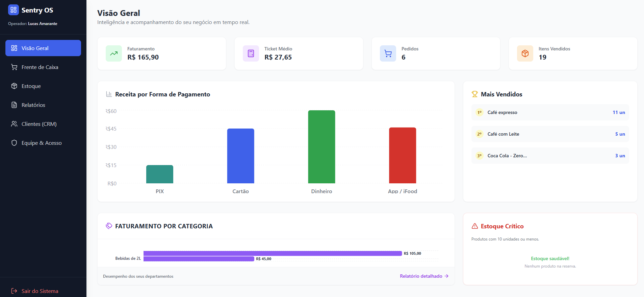644x297 pixels.
Task: Open the Visão Geral menu item
Action: (43, 48)
